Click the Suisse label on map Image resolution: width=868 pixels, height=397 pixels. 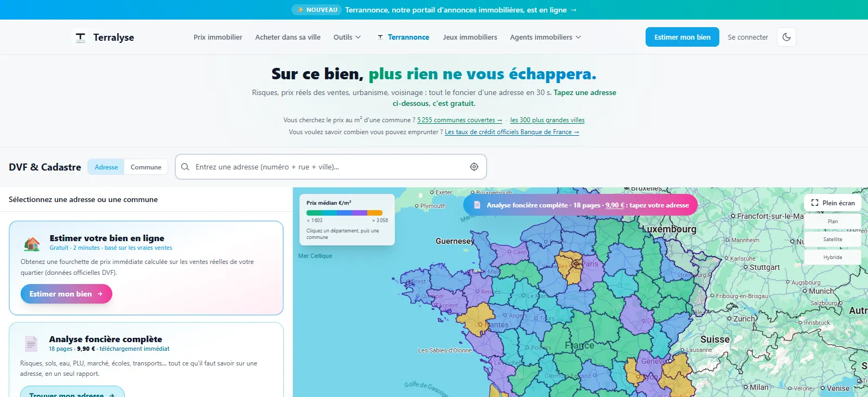click(715, 339)
